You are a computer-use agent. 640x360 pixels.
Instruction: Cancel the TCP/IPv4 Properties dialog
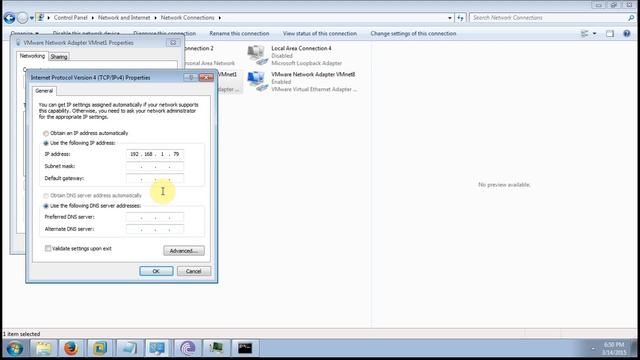coord(194,271)
